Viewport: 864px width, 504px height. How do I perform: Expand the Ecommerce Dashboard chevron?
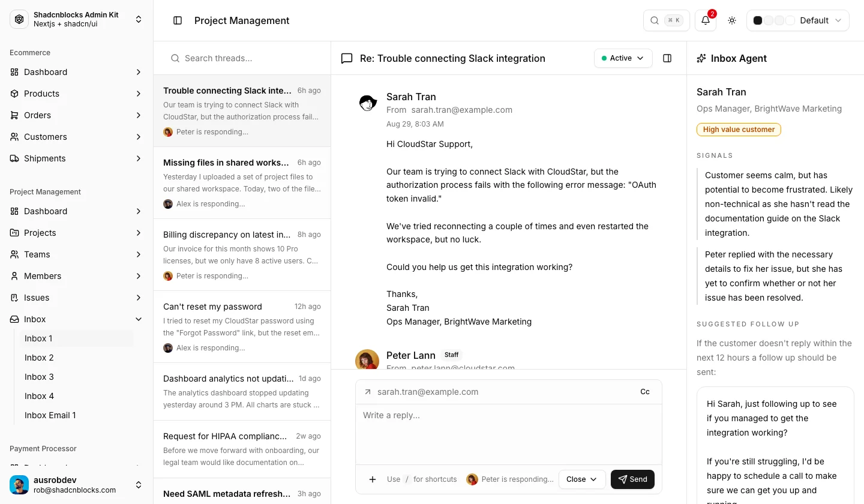point(139,72)
